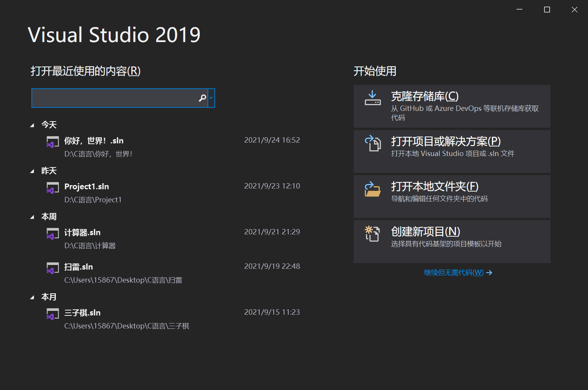Click the 今天 group label
The image size is (588, 390).
[x=49, y=125]
